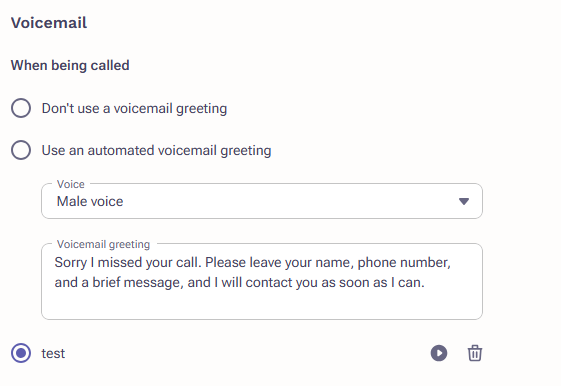561x386 pixels.
Task: Open the Voice dropdown arrow
Action: click(x=464, y=201)
